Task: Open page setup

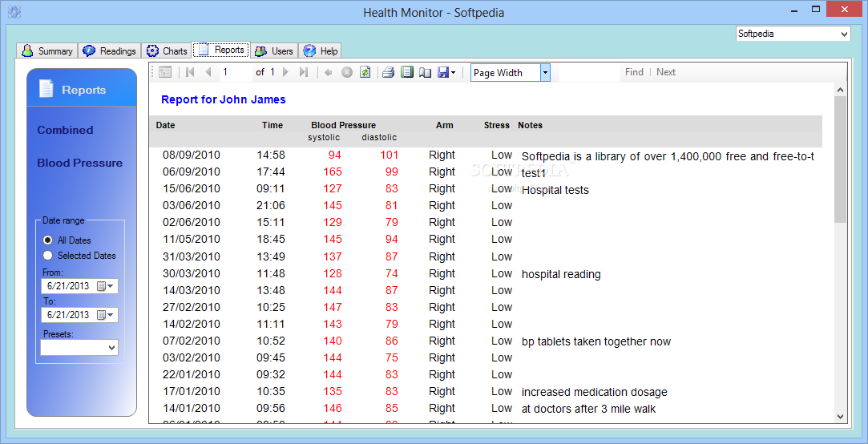Action: (425, 72)
